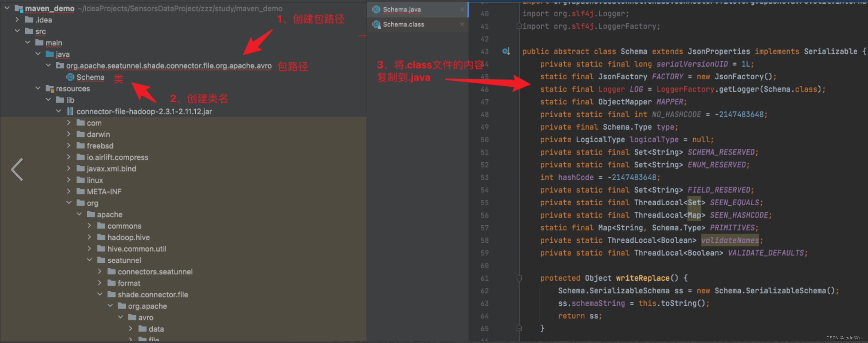Click the hashCode field on line 53
This screenshot has width=868, height=343.
click(576, 177)
